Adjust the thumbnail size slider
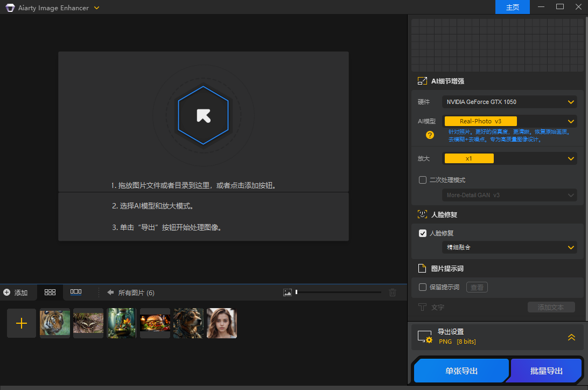 click(x=338, y=292)
